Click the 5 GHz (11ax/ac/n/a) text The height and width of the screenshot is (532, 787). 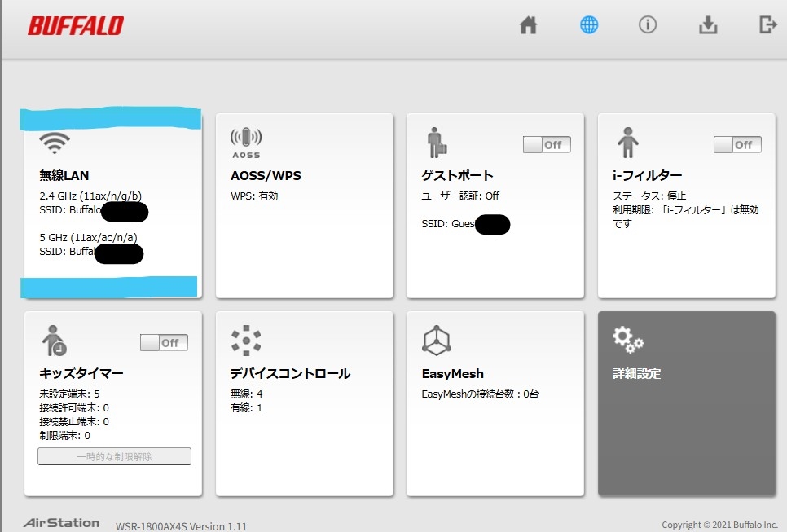[x=88, y=237]
